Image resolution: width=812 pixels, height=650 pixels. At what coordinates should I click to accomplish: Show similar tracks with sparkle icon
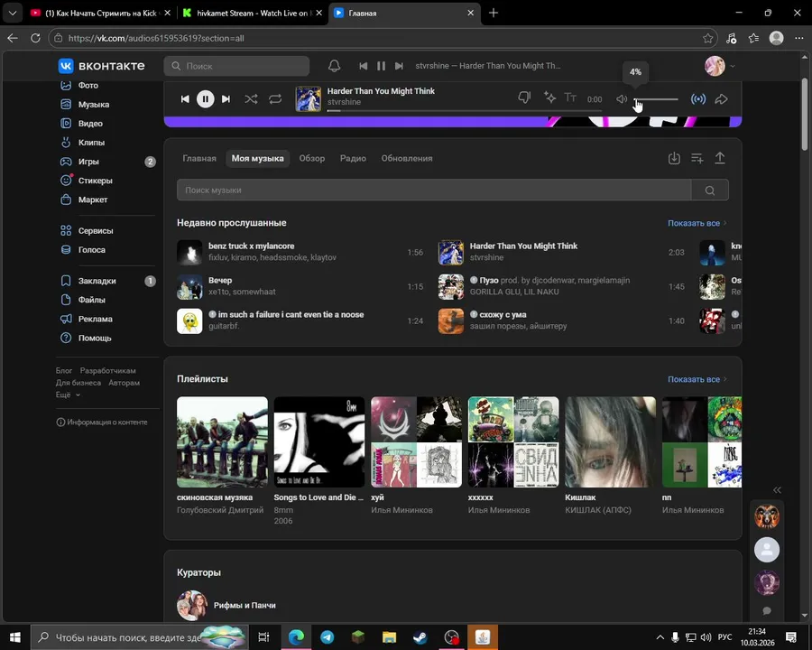[x=549, y=97]
